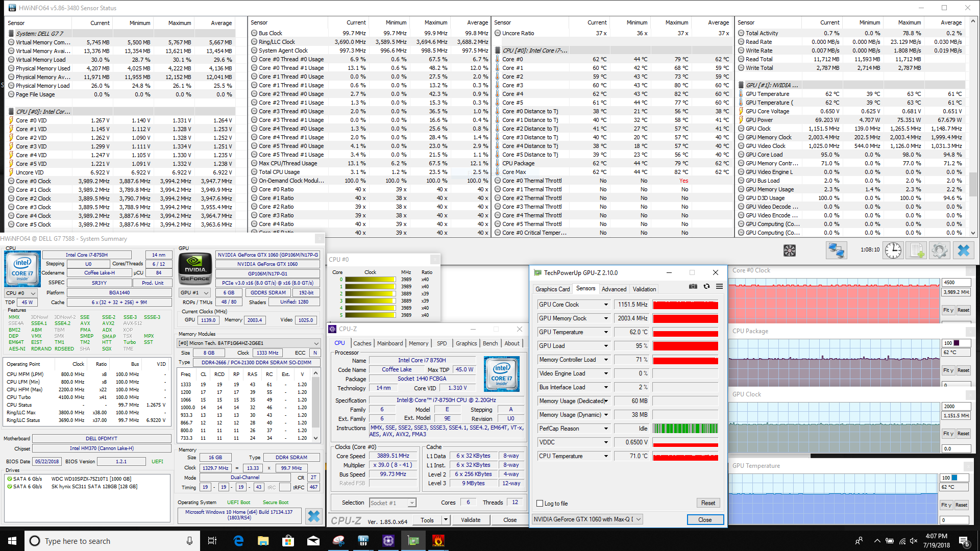
Task: Open GPU #1 selector in System Summary
Action: (195, 293)
